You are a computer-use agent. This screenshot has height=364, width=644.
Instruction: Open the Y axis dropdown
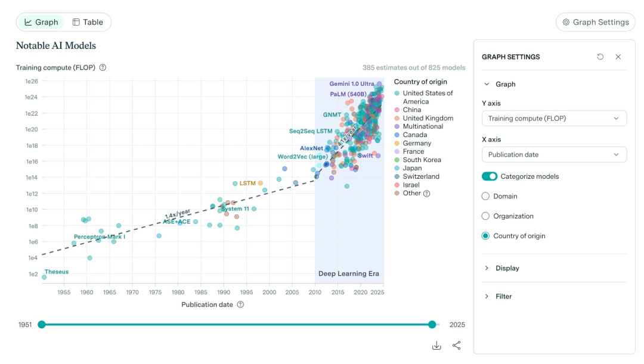point(554,119)
